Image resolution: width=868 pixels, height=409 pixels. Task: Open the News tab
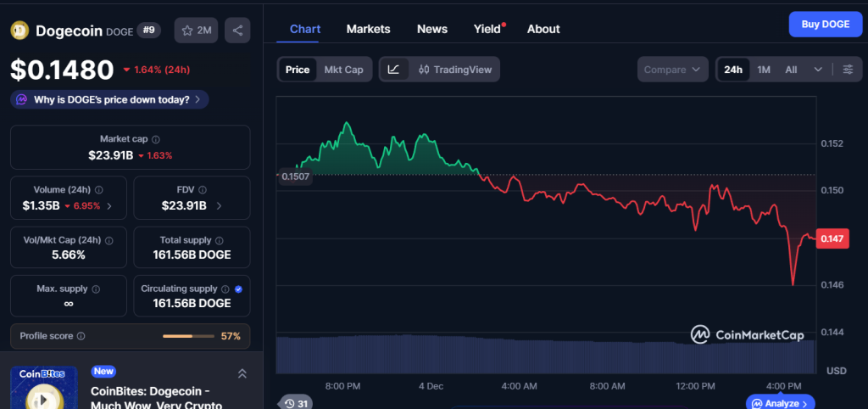pyautogui.click(x=432, y=29)
